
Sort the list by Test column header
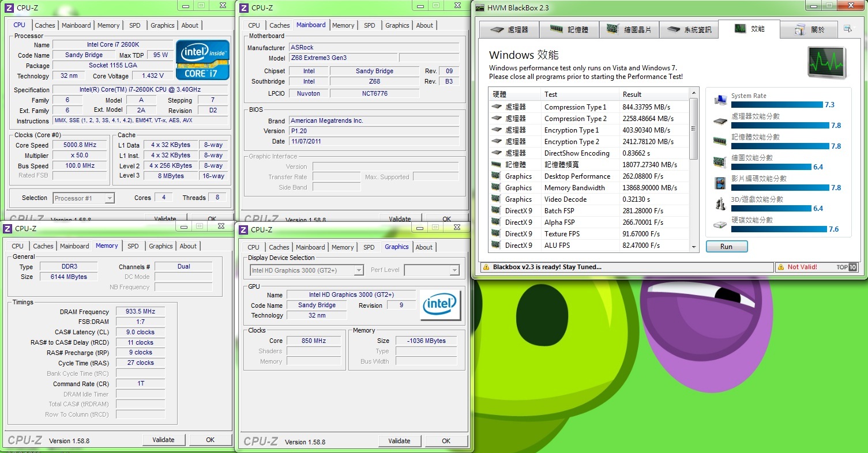(580, 94)
